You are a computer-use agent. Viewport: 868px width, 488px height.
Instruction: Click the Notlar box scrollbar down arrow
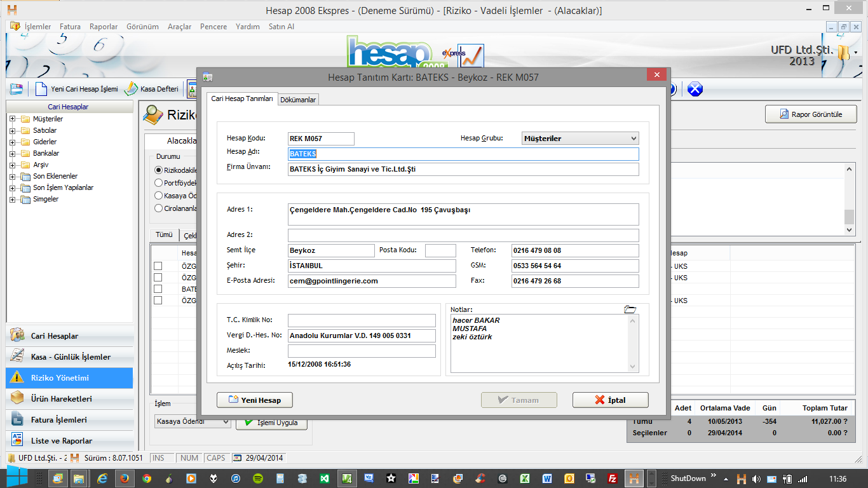point(632,367)
